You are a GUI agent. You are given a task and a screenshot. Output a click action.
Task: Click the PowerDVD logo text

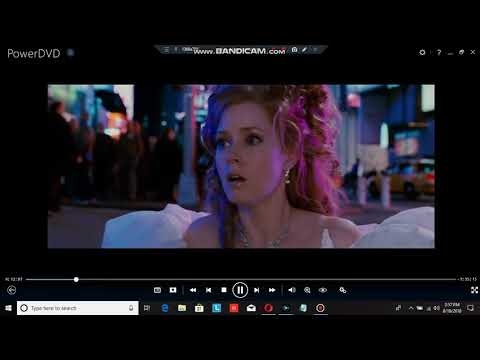34,53
